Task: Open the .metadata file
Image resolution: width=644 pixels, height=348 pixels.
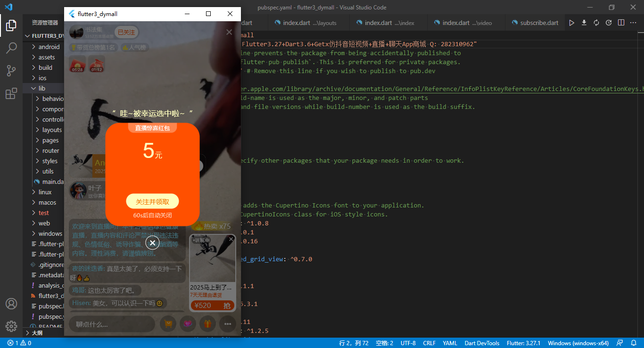Action: (x=43, y=275)
